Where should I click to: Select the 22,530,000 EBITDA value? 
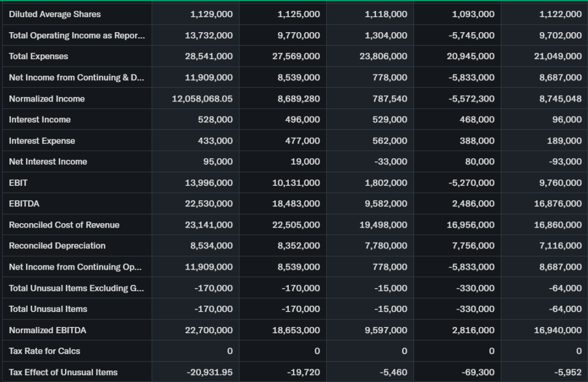coord(208,204)
